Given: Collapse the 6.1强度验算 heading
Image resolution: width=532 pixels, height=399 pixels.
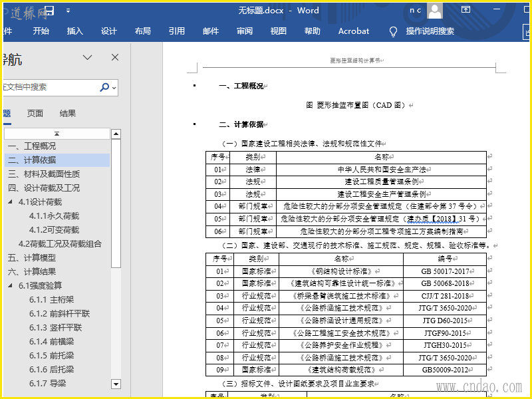Looking at the screenshot, I should pos(11,286).
